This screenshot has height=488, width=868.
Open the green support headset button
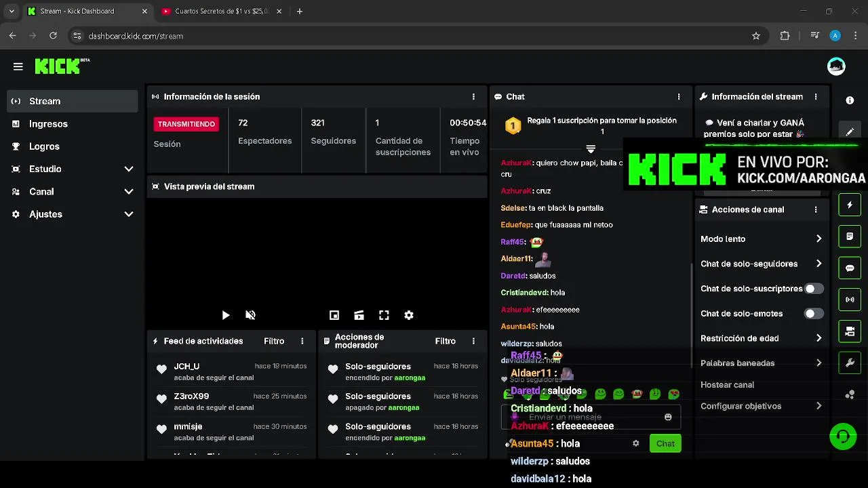843,436
